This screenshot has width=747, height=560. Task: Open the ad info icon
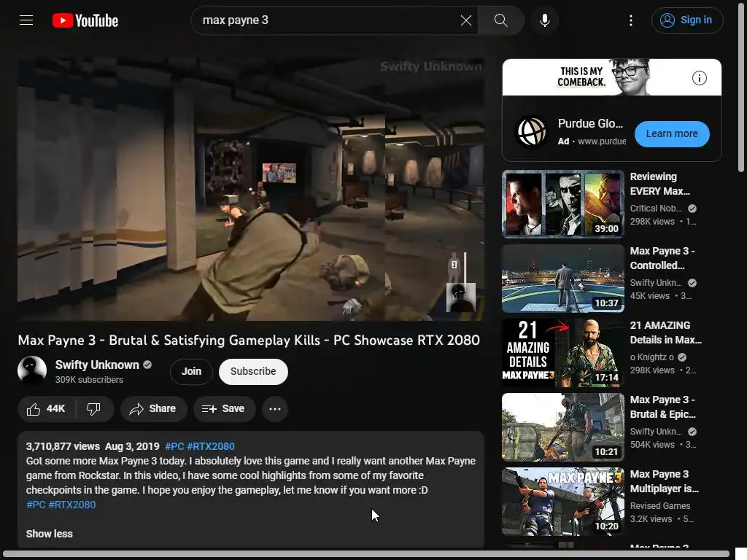(700, 78)
